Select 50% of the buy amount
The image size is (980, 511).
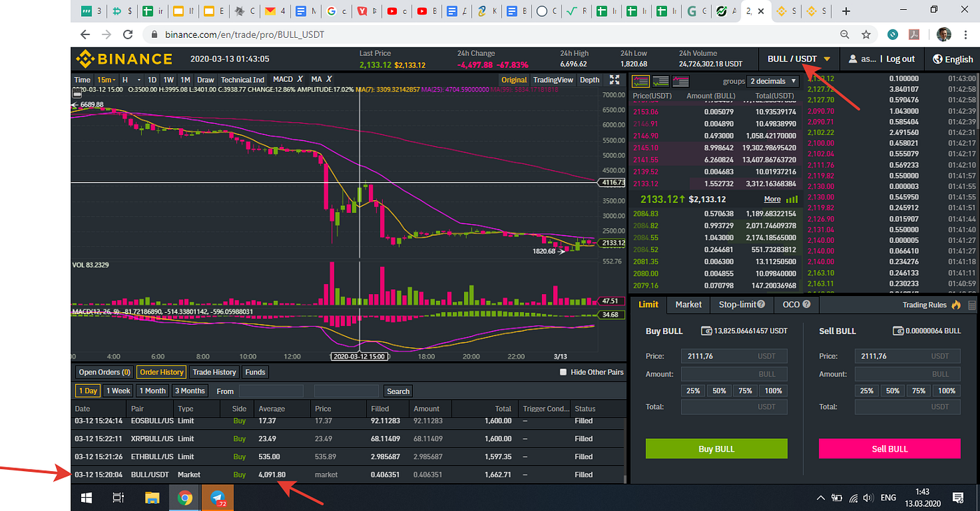(x=720, y=391)
